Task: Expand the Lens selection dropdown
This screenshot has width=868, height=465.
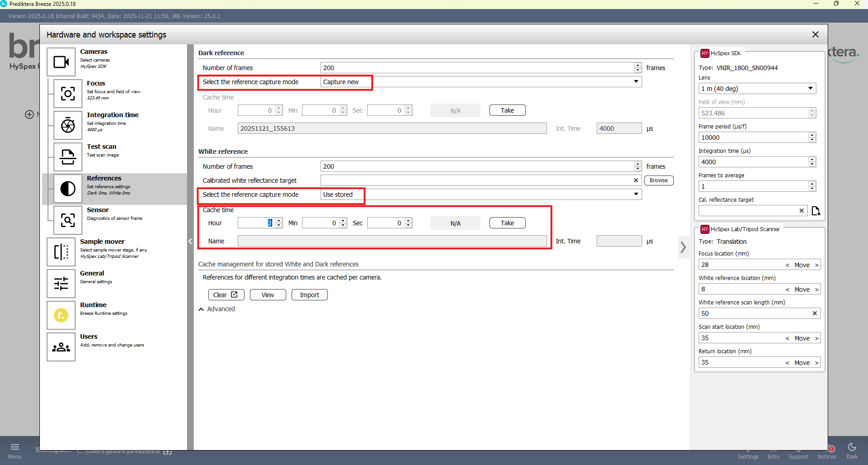Action: (x=810, y=89)
